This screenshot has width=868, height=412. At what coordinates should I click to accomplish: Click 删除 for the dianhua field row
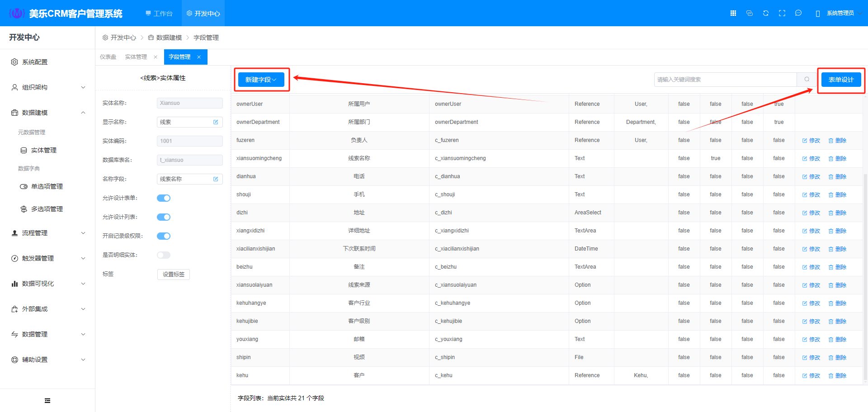(x=837, y=177)
